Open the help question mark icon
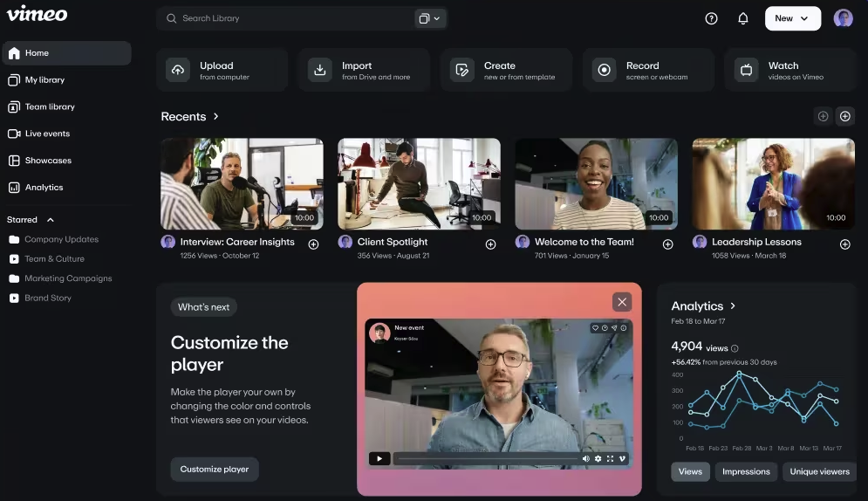This screenshot has height=501, width=868. [711, 18]
